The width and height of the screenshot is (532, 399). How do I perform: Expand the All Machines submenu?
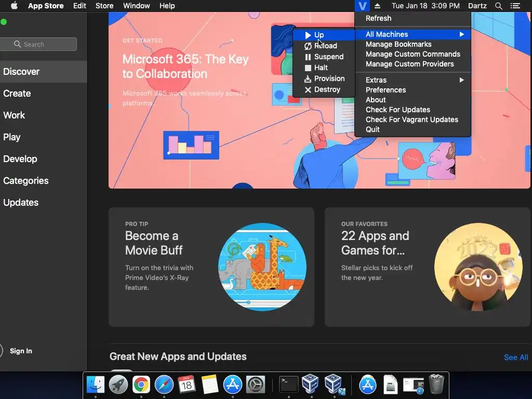click(x=413, y=34)
